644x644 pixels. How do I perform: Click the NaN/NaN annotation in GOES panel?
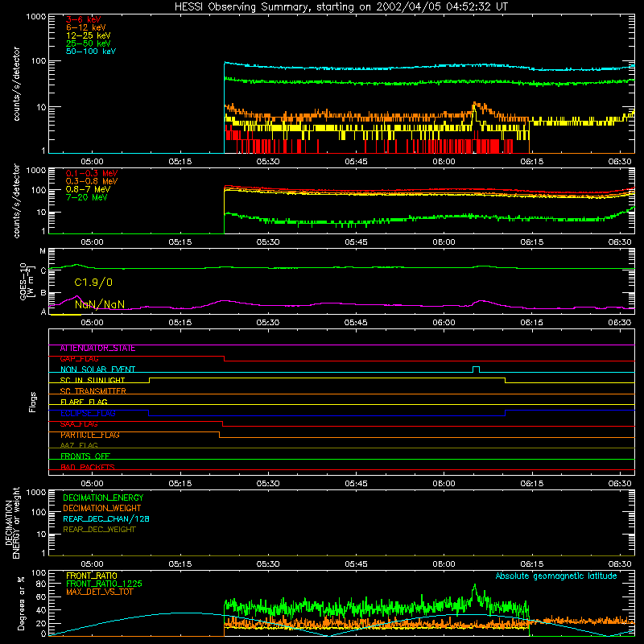point(100,304)
